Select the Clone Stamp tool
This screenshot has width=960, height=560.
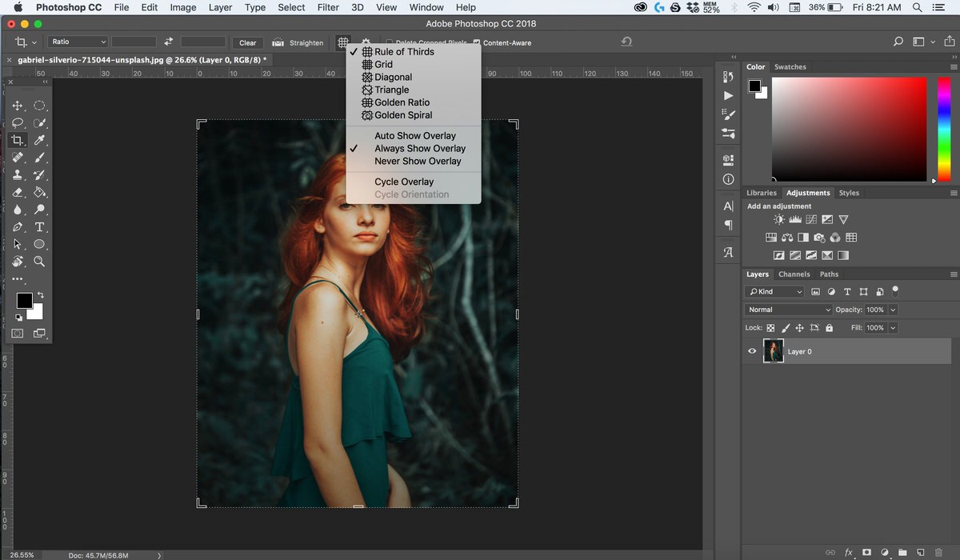[18, 174]
